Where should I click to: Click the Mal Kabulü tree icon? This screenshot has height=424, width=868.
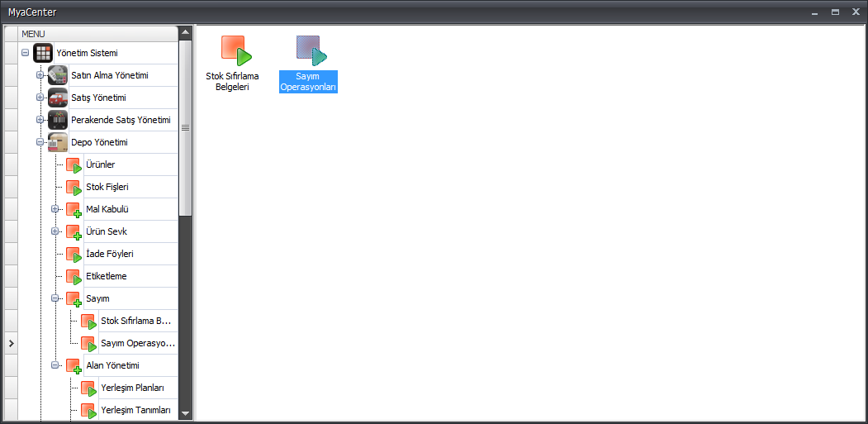(74, 209)
